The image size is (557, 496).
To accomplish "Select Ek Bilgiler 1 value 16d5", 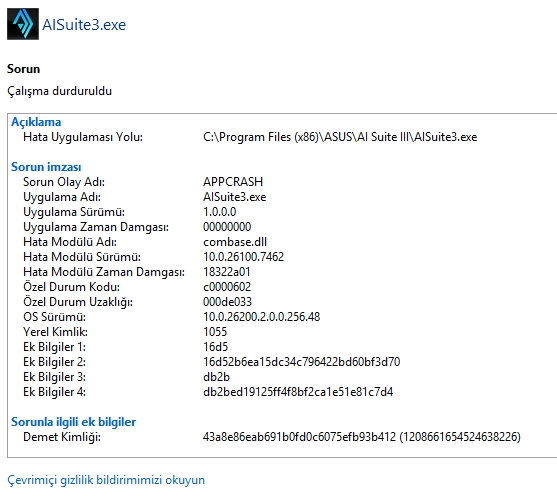I will (x=216, y=347).
